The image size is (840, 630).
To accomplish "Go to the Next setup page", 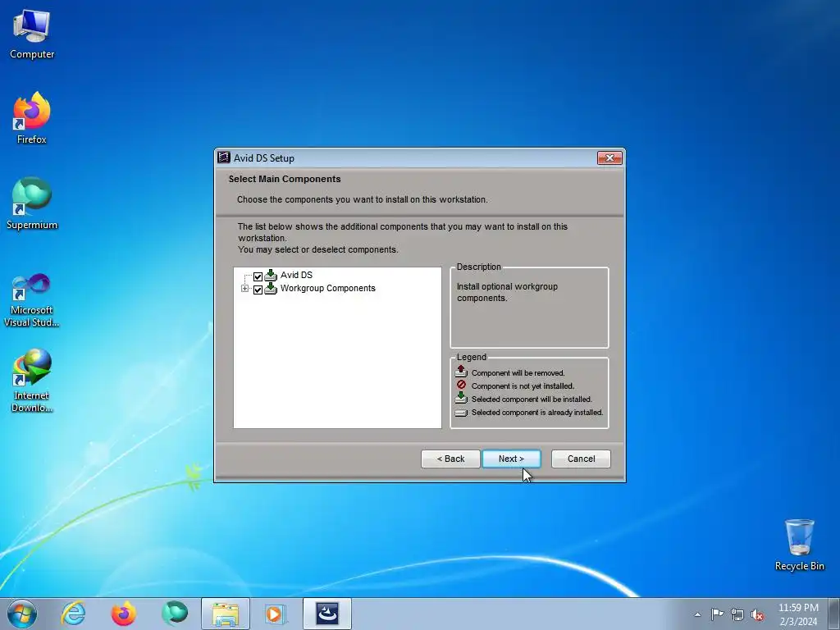I will point(511,459).
